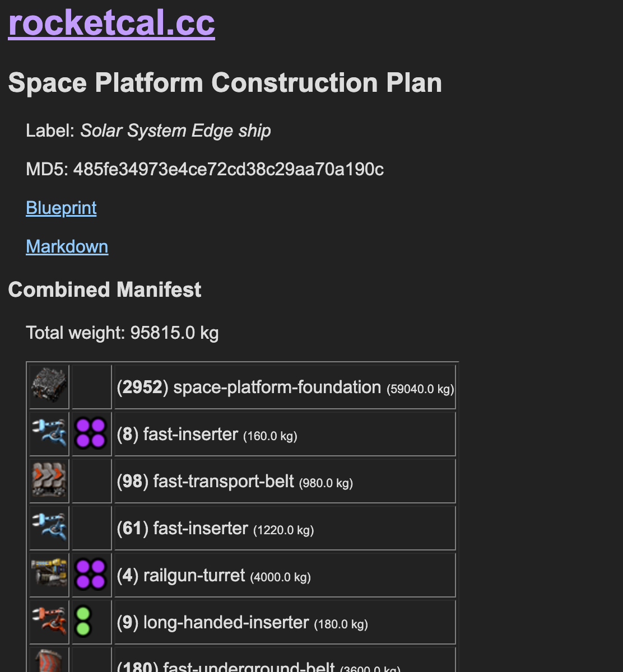Screen dimensions: 623x672
Task: Click the railgun-turret item icon
Action: [49, 575]
